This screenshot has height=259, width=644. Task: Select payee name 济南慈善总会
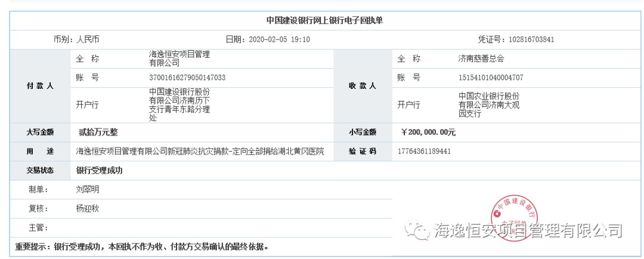[481, 59]
